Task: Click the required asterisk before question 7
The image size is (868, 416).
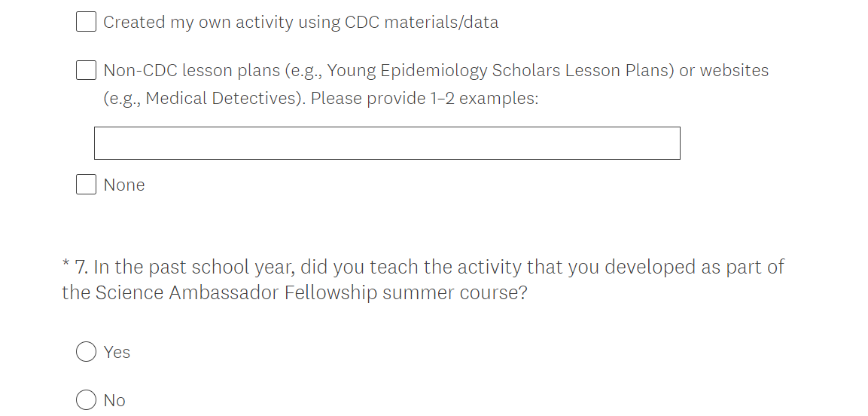Action: click(66, 266)
